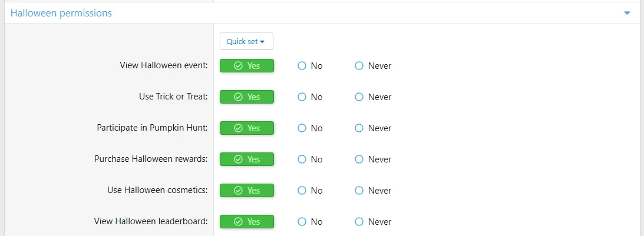Set View Halloween event to Never
The width and height of the screenshot is (644, 236).
click(373, 66)
